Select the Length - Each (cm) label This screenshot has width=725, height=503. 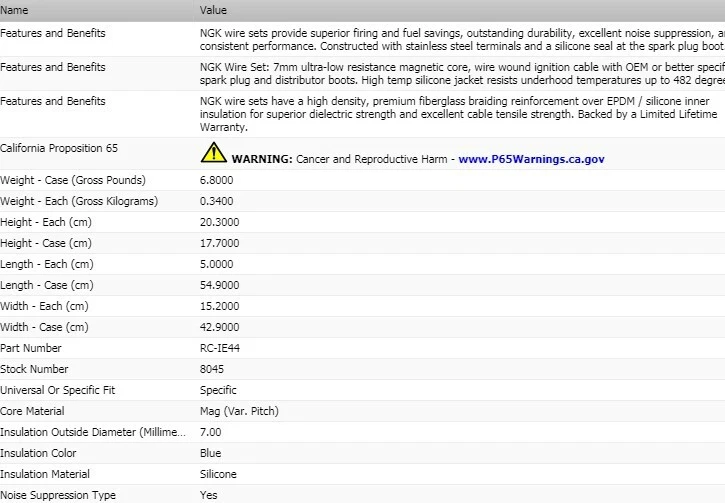[x=47, y=264]
